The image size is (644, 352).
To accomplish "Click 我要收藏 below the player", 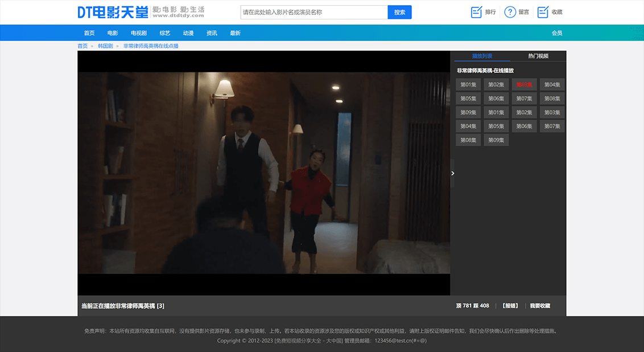I will [x=539, y=306].
